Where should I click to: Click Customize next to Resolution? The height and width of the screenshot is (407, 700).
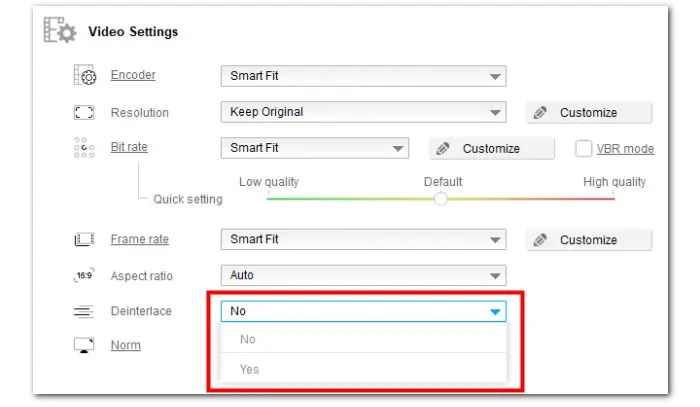click(x=589, y=113)
